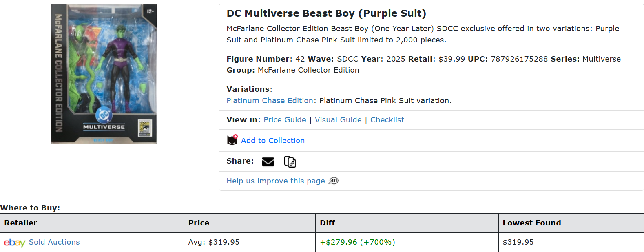Click the Avg: $319.95 price cell
This screenshot has height=252, width=644.
[214, 242]
